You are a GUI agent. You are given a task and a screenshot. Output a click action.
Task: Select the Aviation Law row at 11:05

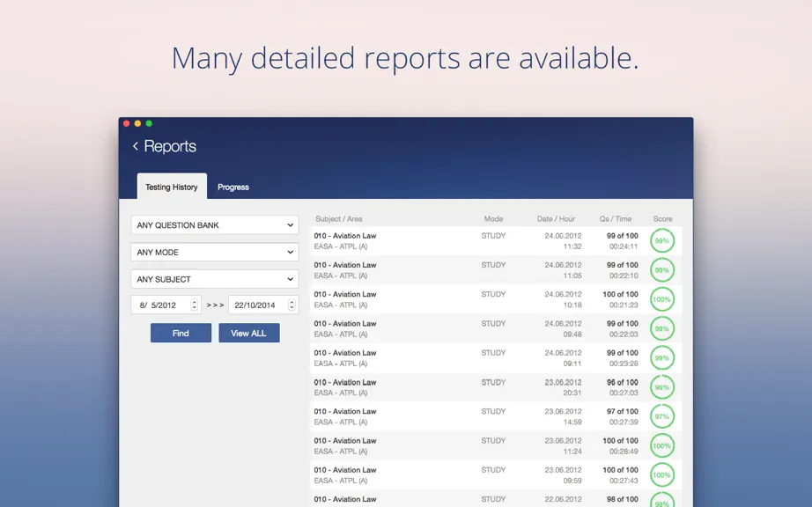pyautogui.click(x=496, y=270)
